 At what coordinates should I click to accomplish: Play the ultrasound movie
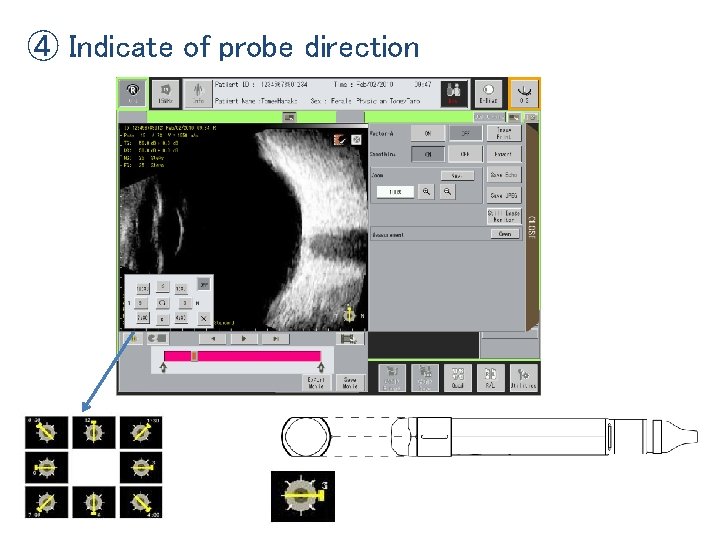[x=244, y=339]
